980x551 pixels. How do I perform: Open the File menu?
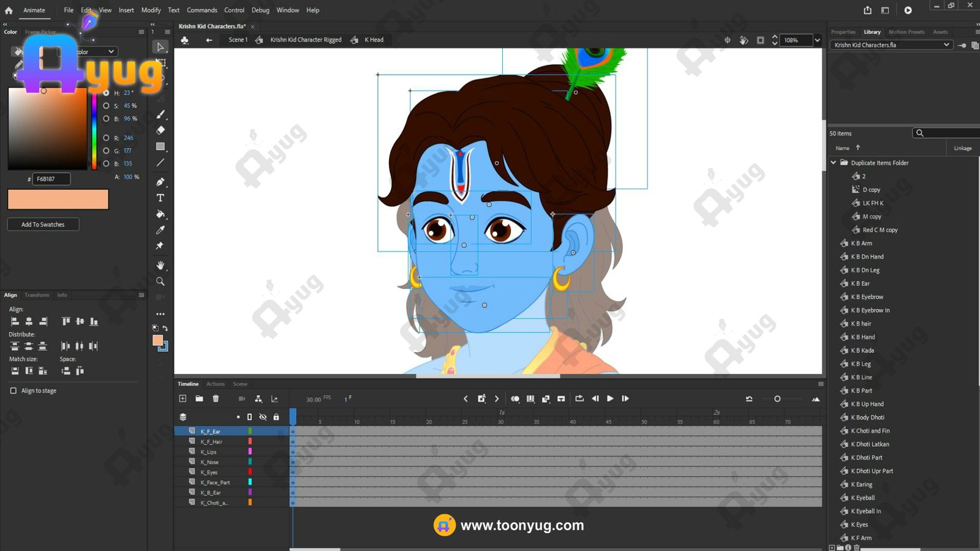(69, 10)
